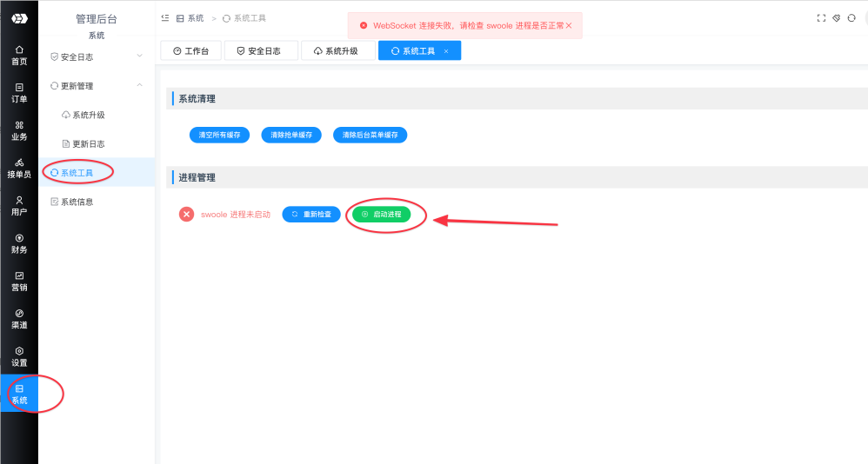This screenshot has width=868, height=464.
Task: Click fullscreen icon in top header
Action: (821, 17)
